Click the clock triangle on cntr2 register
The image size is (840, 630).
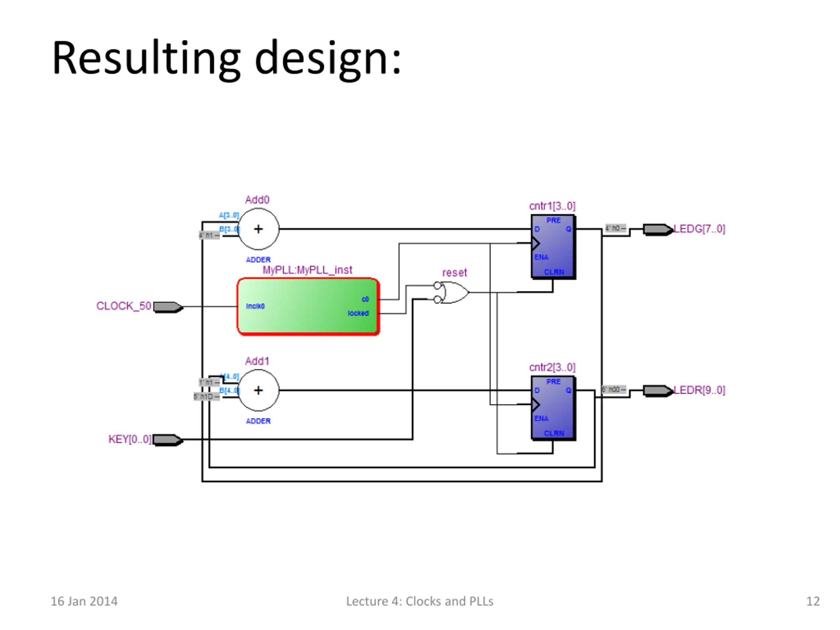pos(535,405)
